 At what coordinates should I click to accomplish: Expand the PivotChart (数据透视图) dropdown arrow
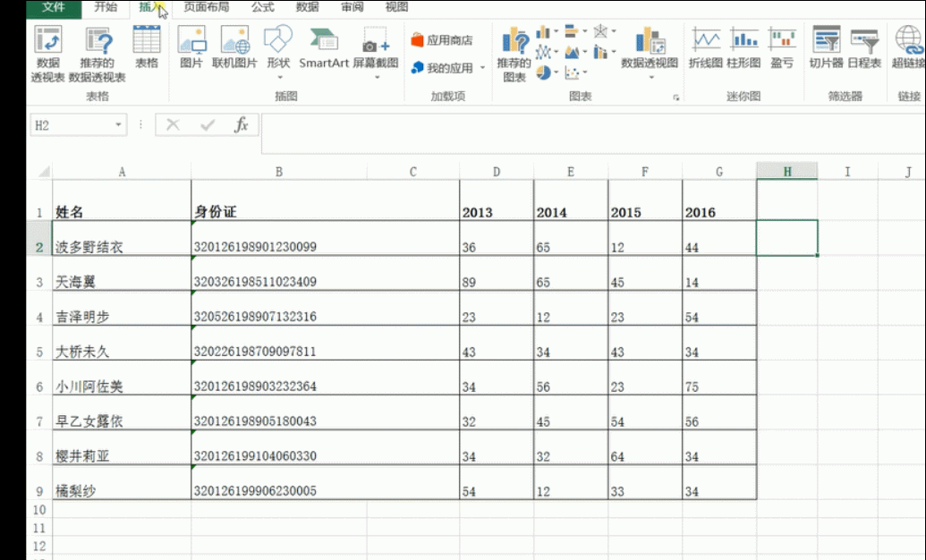[650, 78]
